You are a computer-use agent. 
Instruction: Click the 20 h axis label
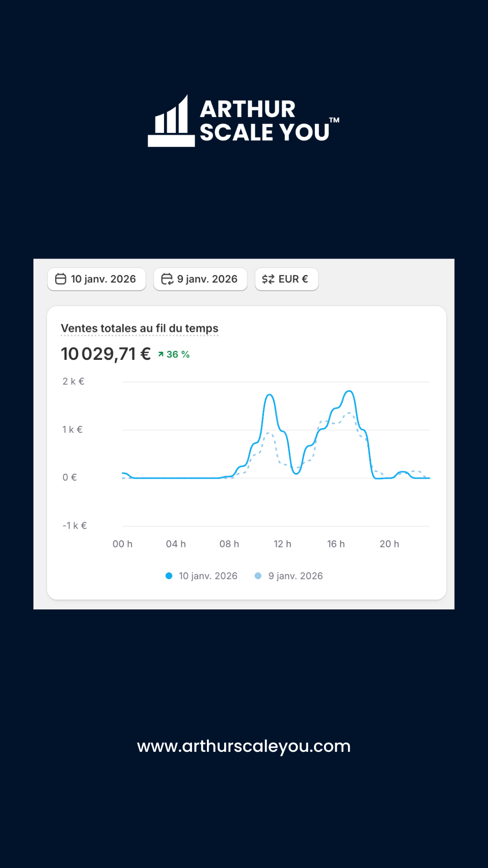coord(389,544)
